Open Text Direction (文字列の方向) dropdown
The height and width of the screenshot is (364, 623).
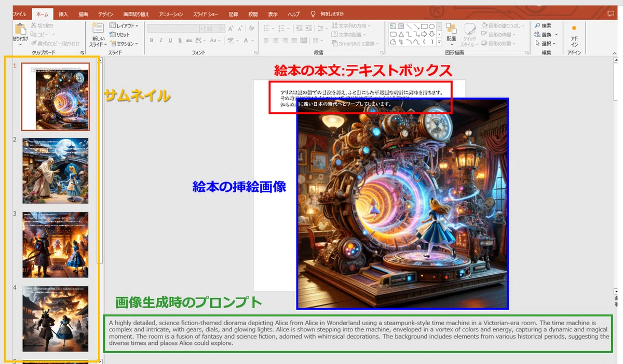[x=351, y=25]
